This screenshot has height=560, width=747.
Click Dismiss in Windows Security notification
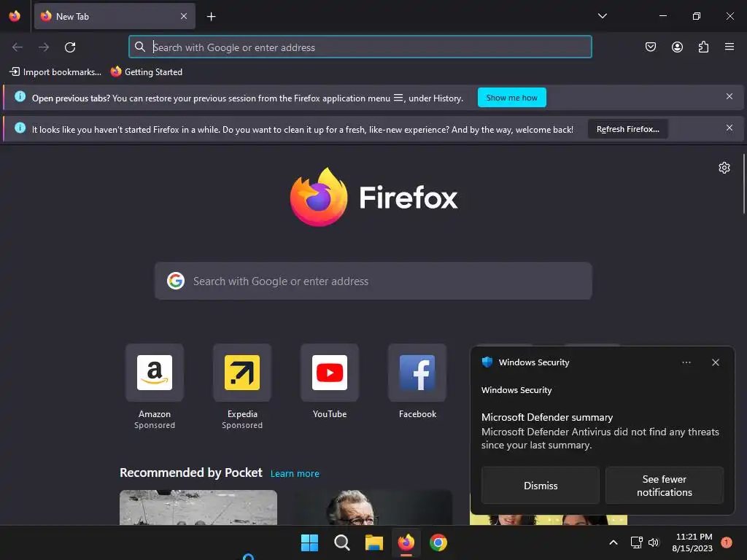[541, 485]
